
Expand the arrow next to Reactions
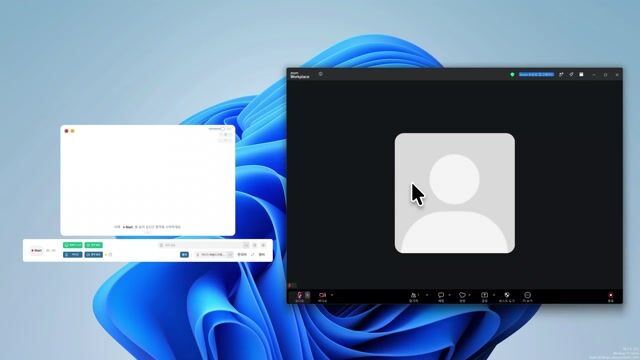[470, 295]
